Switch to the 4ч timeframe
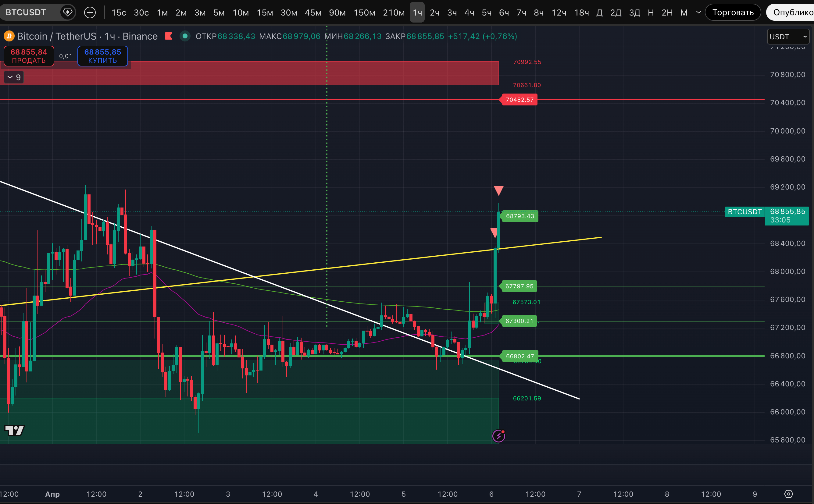The image size is (814, 504). coord(469,13)
